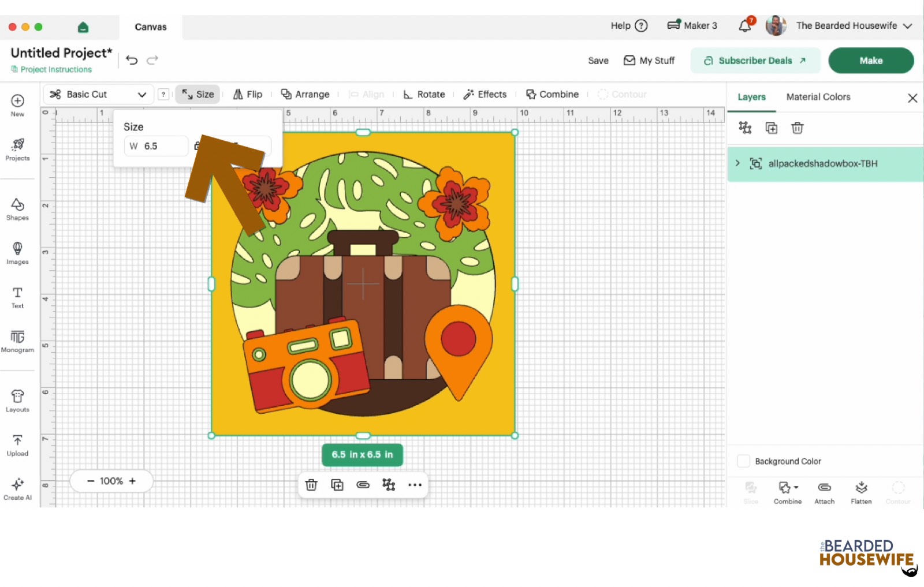The image size is (924, 587).
Task: Click Save
Action: tap(598, 61)
